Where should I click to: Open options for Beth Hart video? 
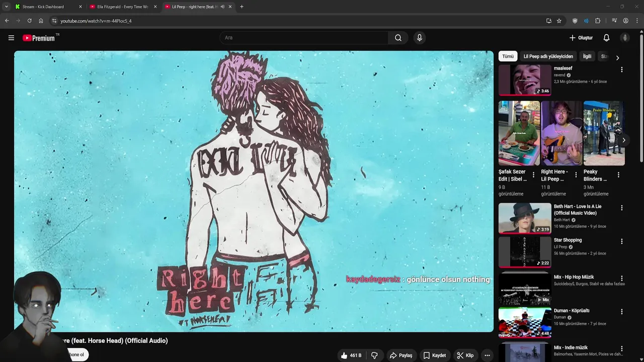621,208
